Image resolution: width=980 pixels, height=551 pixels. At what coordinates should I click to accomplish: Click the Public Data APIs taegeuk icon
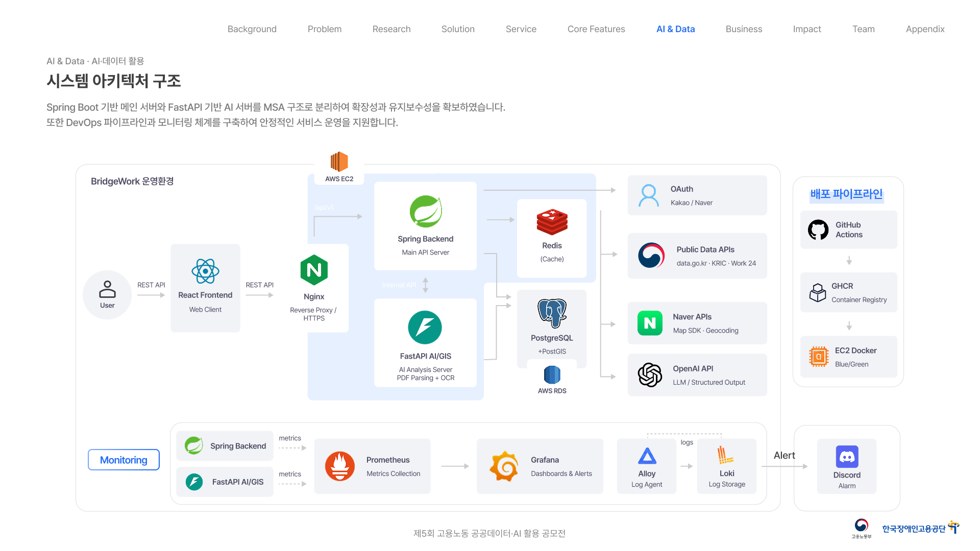tap(651, 256)
